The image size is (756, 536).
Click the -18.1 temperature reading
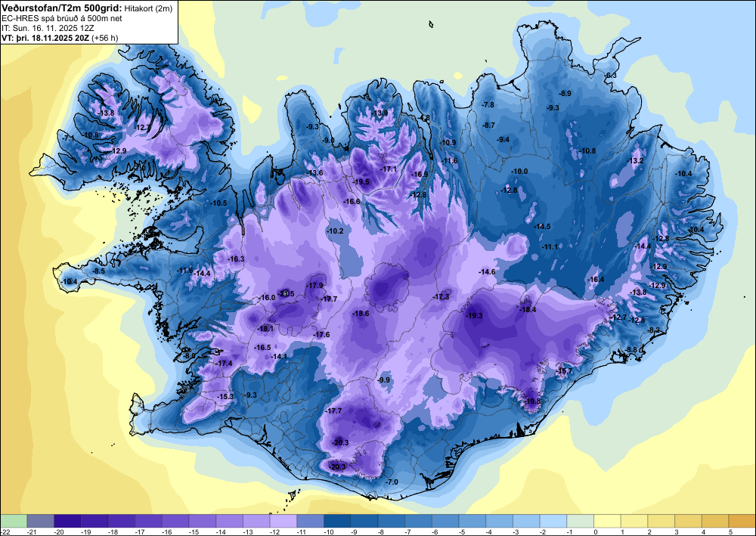pyautogui.click(x=265, y=329)
